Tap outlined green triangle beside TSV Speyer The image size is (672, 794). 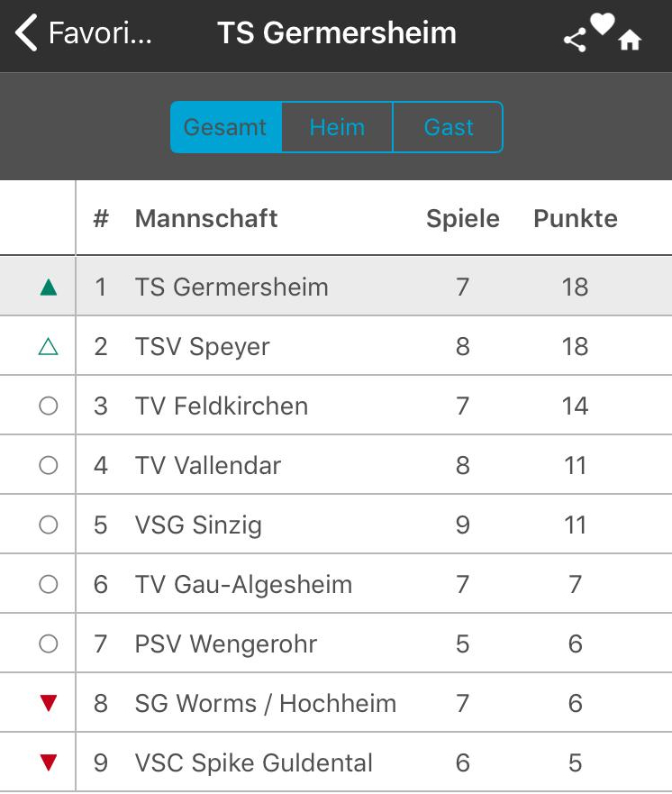pos(48,347)
